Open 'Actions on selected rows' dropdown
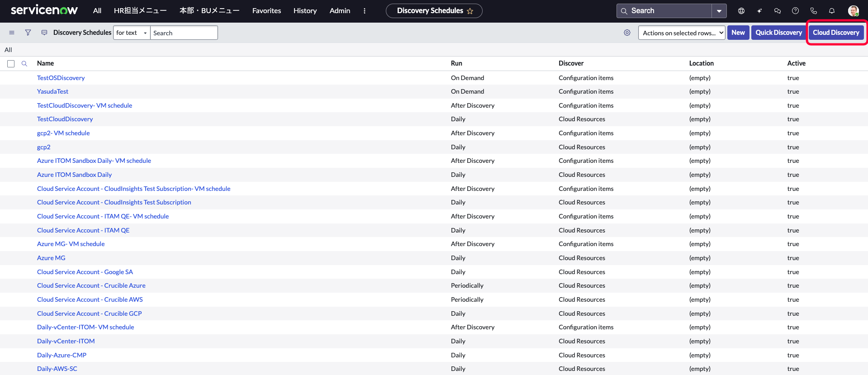This screenshot has width=868, height=375. 682,33
